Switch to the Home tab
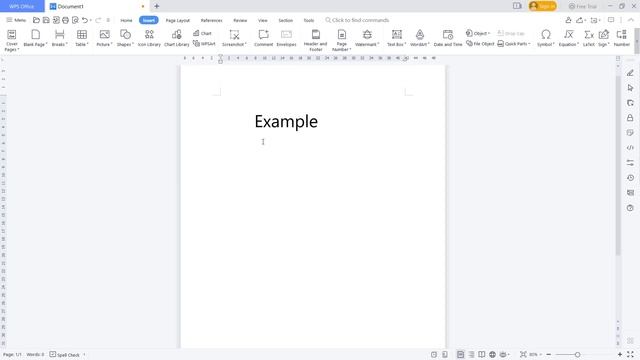640x360 pixels. [x=126, y=20]
